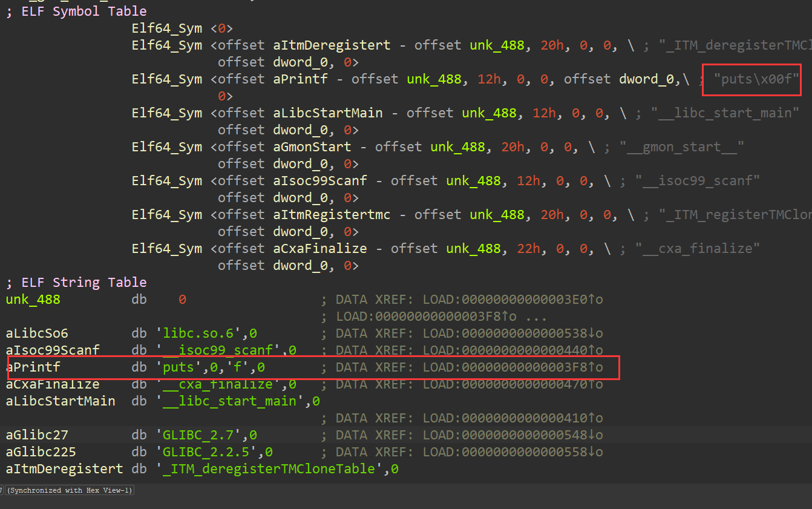Screen dimensions: 812x509
Task: Select the 'aLibcSo6' label
Action: [x=38, y=333]
